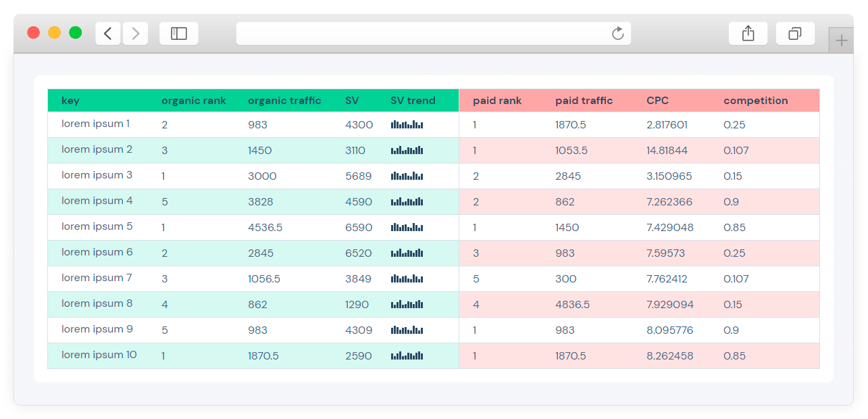Sort by the organic traffic column header

284,101
